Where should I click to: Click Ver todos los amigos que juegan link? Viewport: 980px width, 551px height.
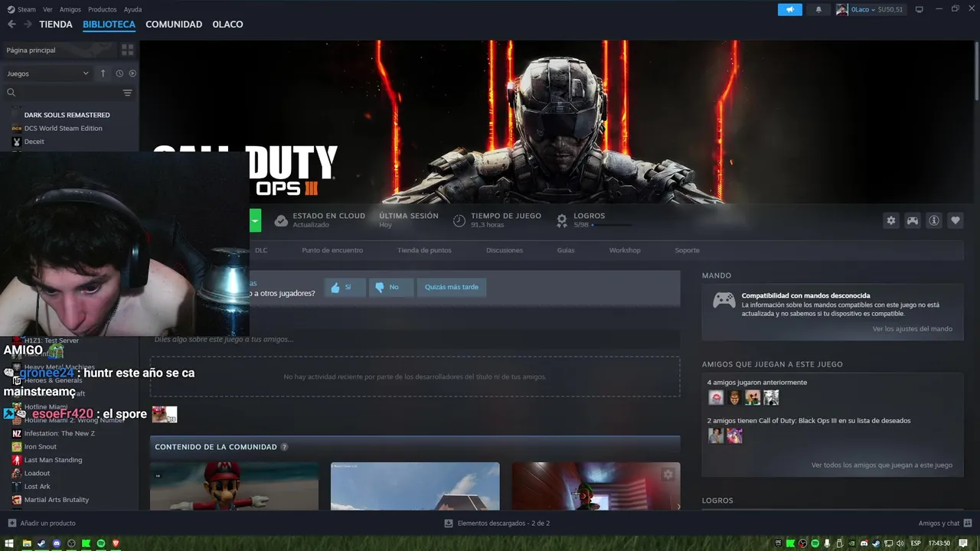click(882, 465)
